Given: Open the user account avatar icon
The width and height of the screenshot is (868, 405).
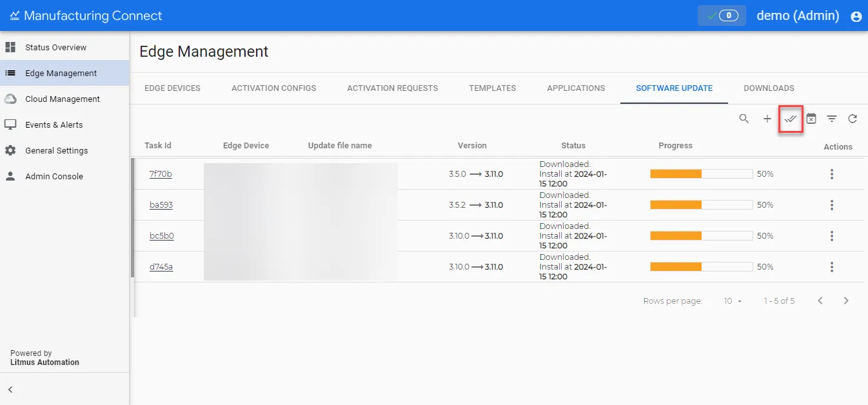Looking at the screenshot, I should click(x=856, y=16).
